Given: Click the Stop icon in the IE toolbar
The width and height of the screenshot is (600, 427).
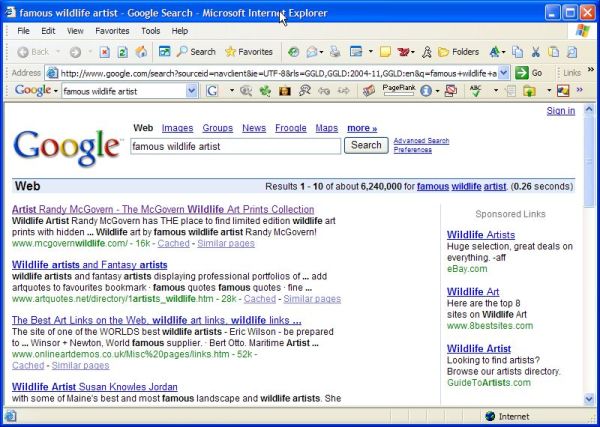Looking at the screenshot, I should 104,52.
